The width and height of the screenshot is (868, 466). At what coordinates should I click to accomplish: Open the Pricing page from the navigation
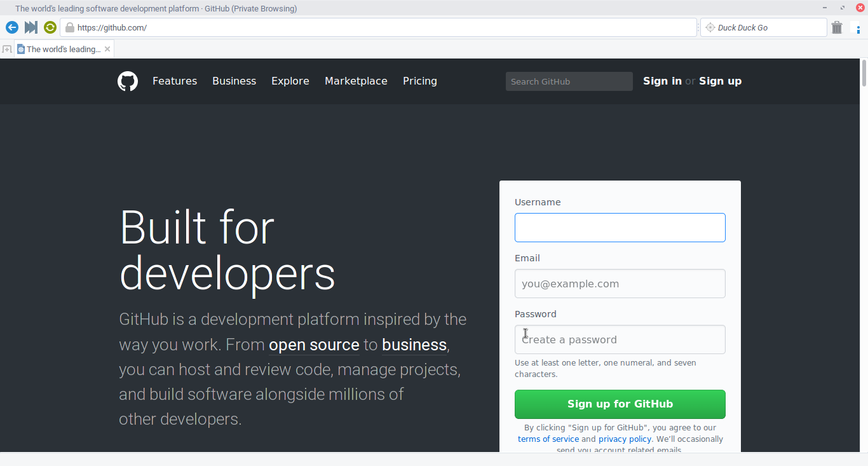pyautogui.click(x=419, y=81)
